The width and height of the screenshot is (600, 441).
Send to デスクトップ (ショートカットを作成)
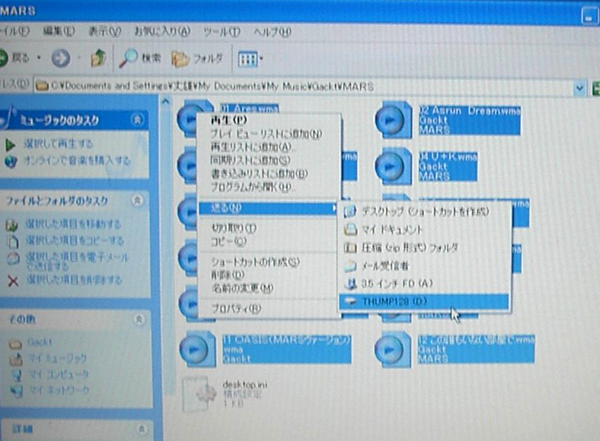(x=424, y=212)
